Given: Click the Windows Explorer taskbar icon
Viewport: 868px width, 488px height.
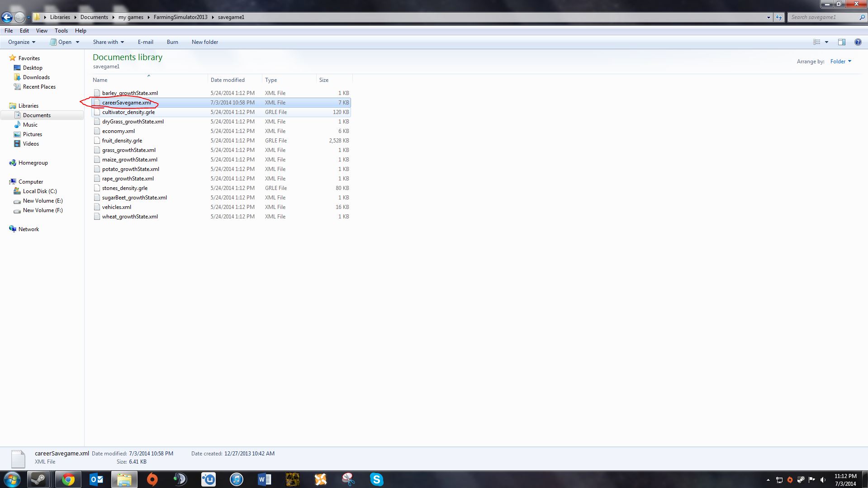Looking at the screenshot, I should tap(124, 479).
